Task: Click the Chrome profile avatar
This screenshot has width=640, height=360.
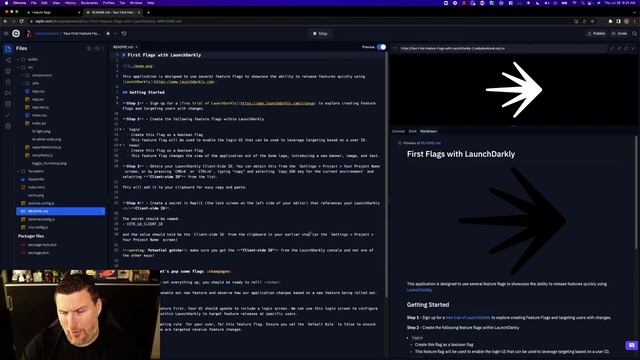Action: pos(627,21)
